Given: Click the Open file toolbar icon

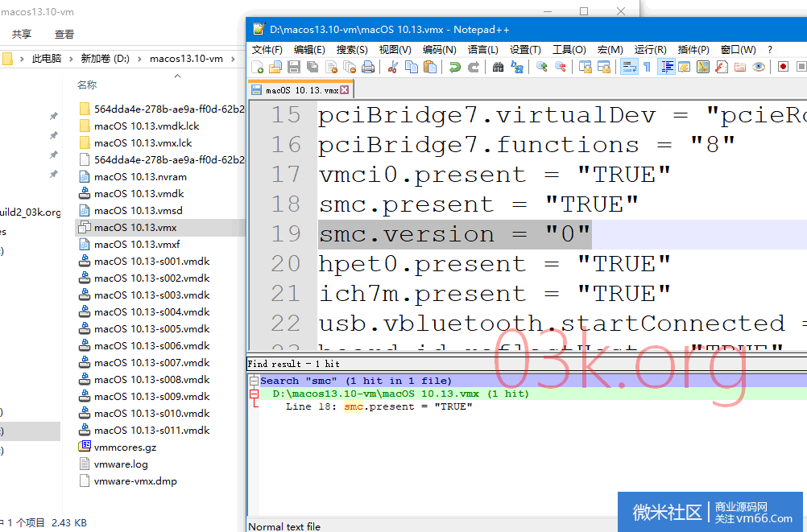Looking at the screenshot, I should coord(275,67).
